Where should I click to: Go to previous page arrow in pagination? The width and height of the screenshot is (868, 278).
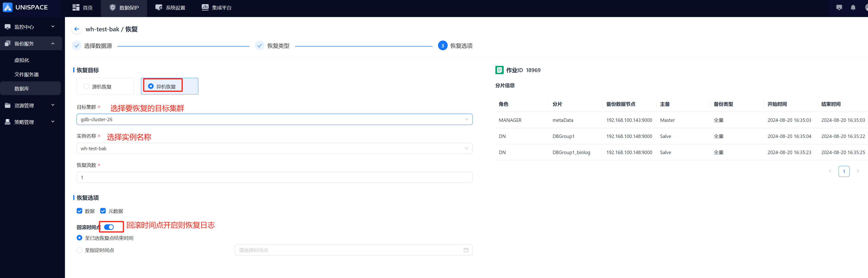830,171
